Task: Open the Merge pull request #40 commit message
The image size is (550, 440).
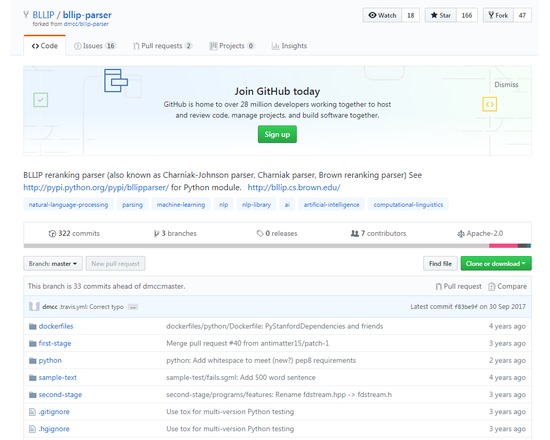Action: tap(248, 343)
